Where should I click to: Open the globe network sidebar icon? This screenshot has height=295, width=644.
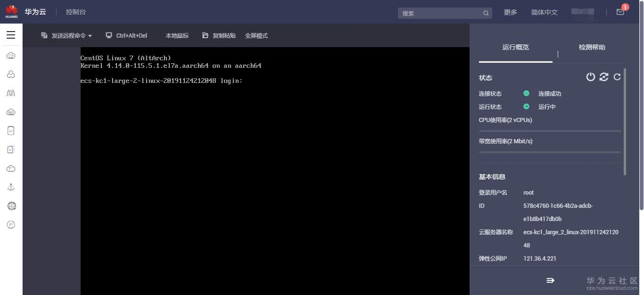11,206
